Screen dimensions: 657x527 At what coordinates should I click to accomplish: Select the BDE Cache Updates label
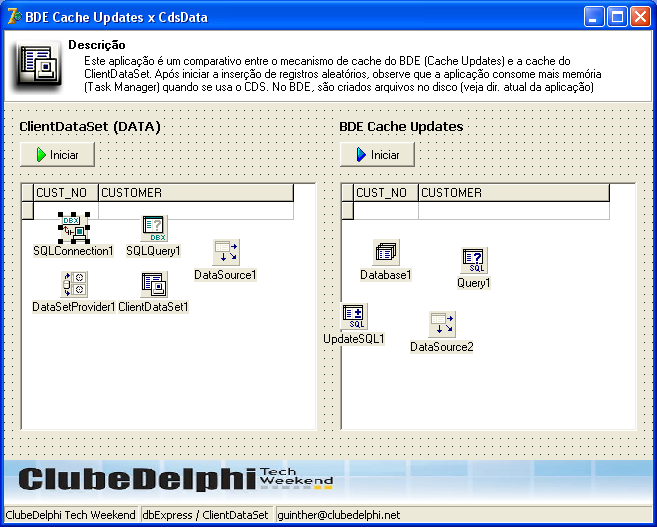pos(401,127)
